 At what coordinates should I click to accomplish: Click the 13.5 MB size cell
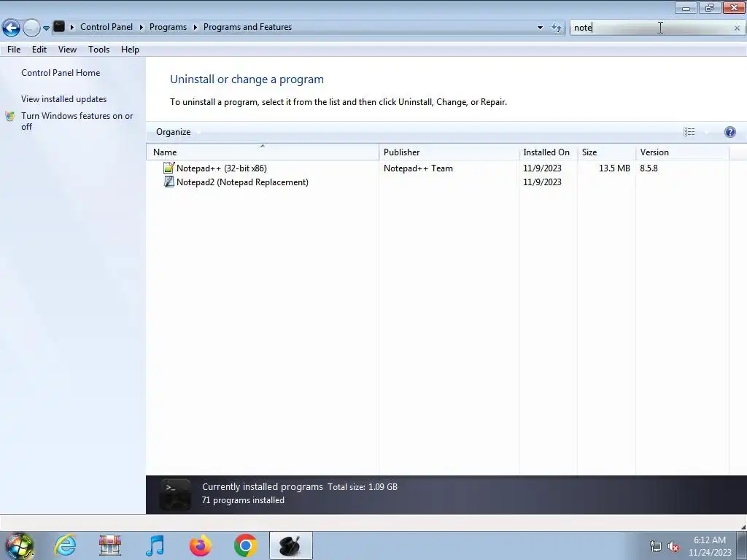point(614,168)
